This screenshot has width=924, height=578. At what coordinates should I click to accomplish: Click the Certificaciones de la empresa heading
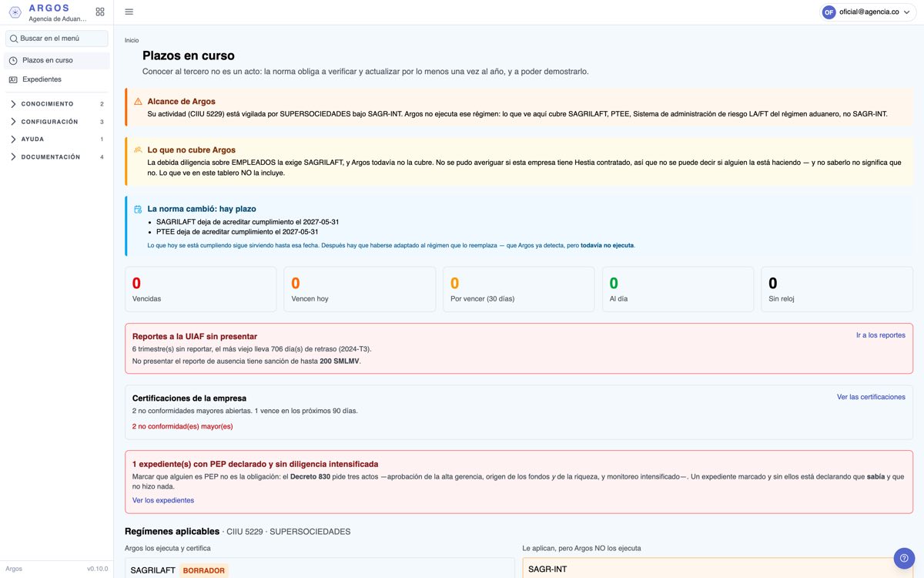pos(189,398)
